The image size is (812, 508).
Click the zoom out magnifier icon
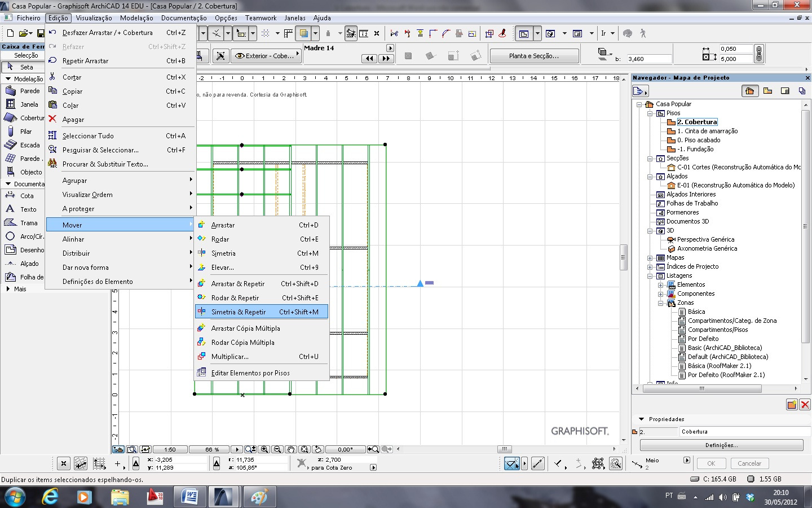click(x=277, y=449)
